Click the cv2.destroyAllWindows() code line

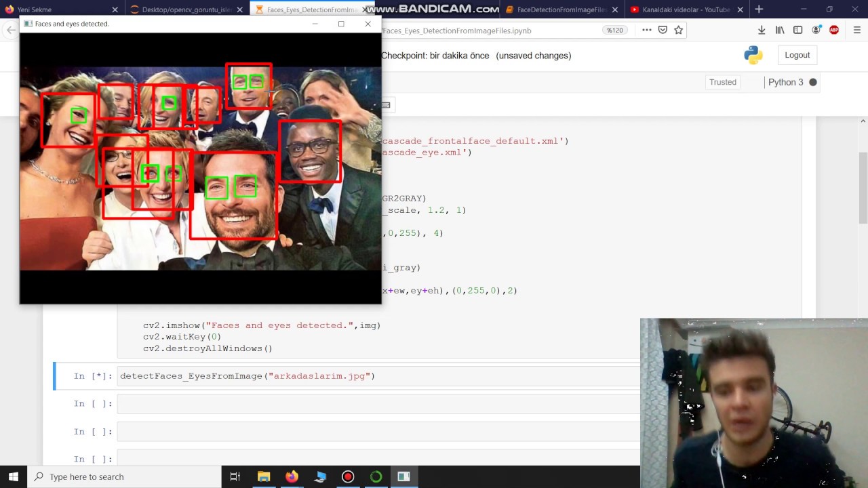tap(208, 348)
